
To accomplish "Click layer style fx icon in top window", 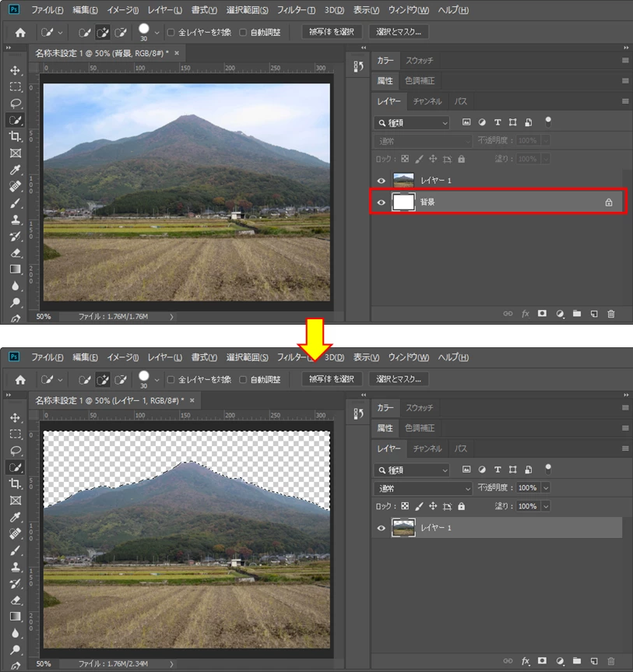I will (x=526, y=314).
